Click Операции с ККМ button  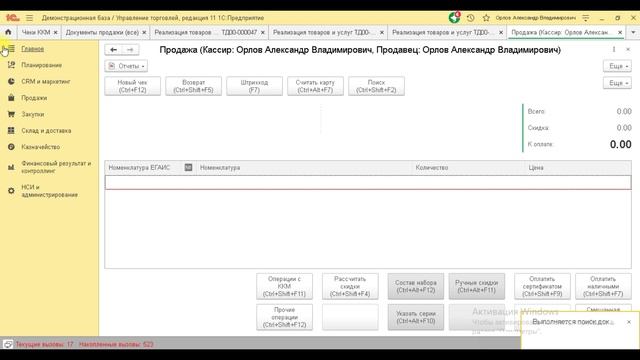[284, 287]
